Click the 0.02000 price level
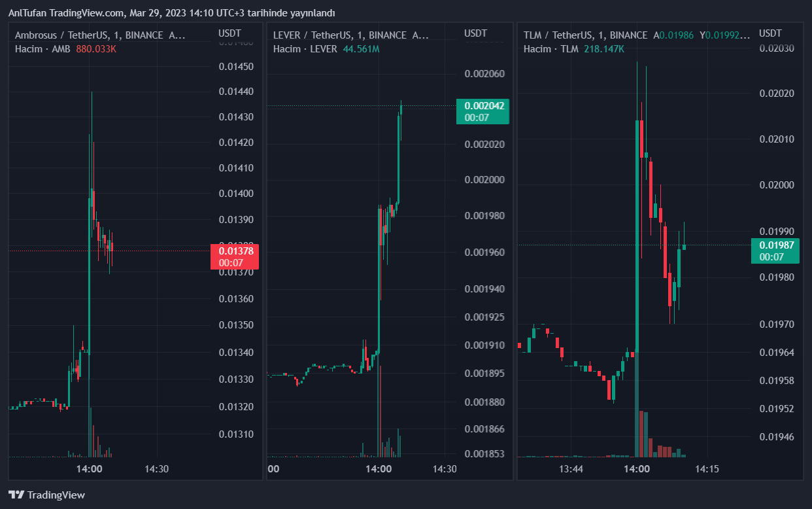 pyautogui.click(x=777, y=185)
